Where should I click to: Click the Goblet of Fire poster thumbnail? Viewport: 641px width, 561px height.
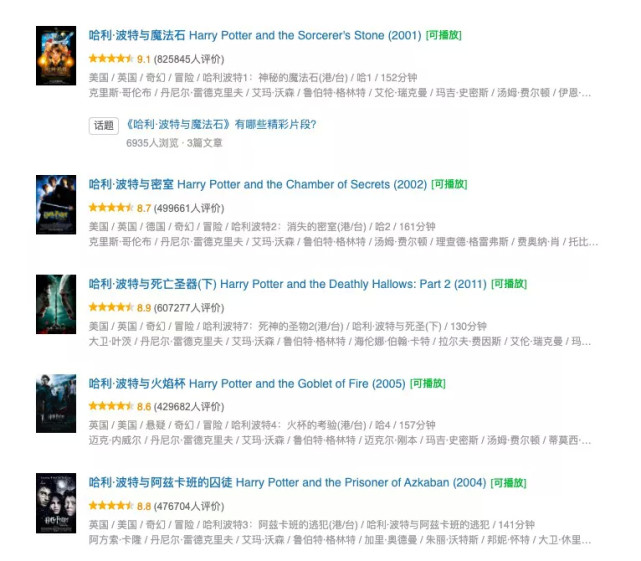click(56, 403)
